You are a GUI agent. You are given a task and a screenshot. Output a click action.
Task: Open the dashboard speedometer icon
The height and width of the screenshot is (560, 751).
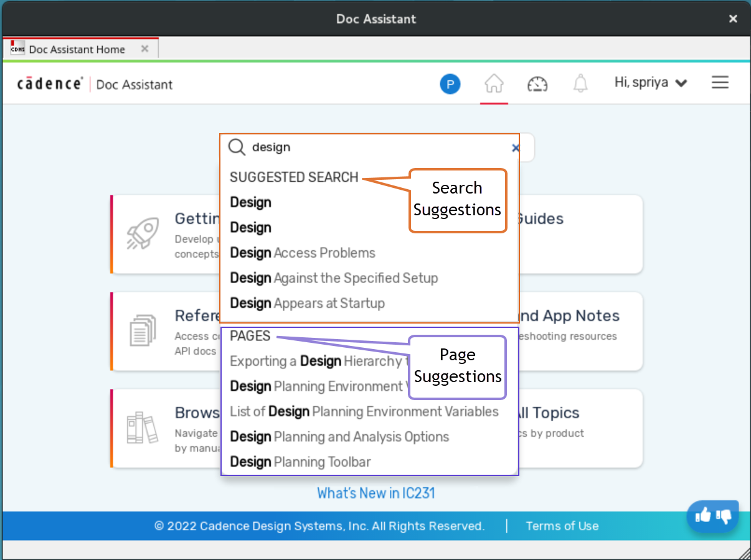(x=537, y=83)
